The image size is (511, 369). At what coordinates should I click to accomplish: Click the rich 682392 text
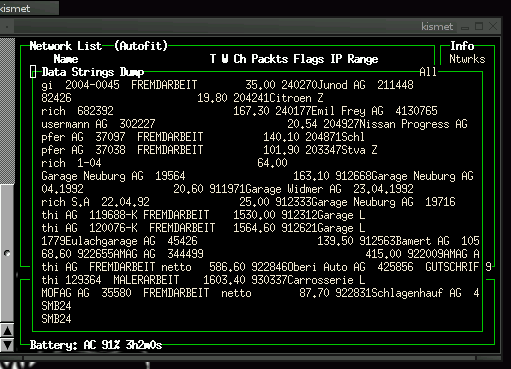pyautogui.click(x=77, y=111)
